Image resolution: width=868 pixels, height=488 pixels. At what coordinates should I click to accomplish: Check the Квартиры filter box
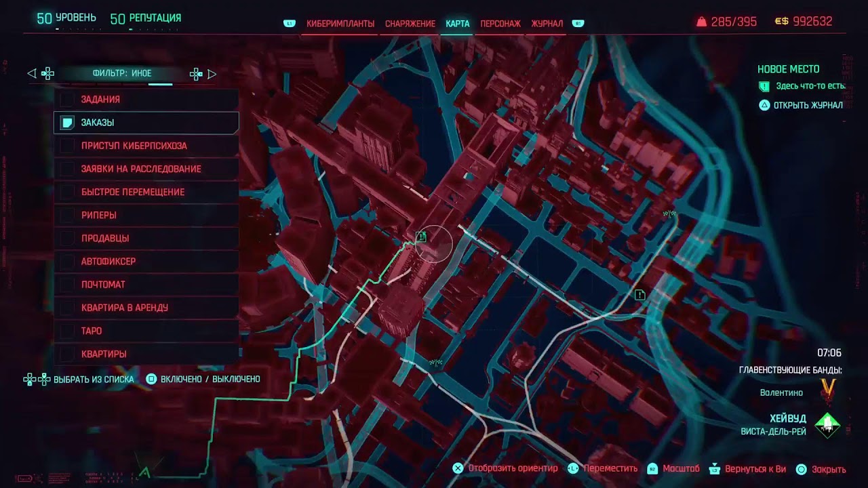[x=67, y=354]
